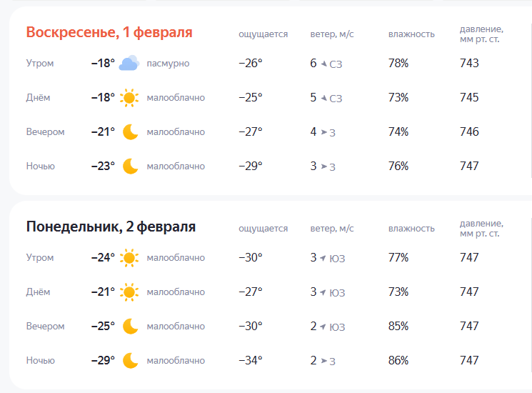Open the Понедельник, 2 февраля heading

coord(111,227)
